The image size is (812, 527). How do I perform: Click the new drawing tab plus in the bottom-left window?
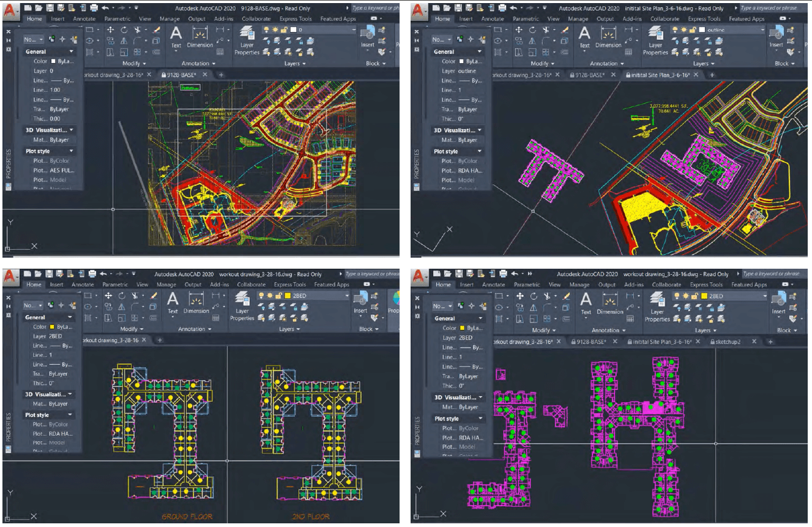tap(160, 340)
